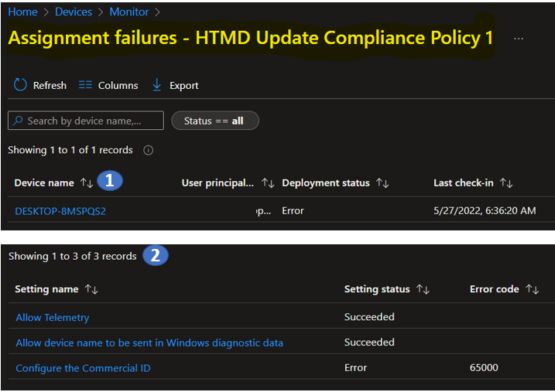Screen dimensions: 555x392
Task: Sort by Setting status arrows
Action: [423, 289]
